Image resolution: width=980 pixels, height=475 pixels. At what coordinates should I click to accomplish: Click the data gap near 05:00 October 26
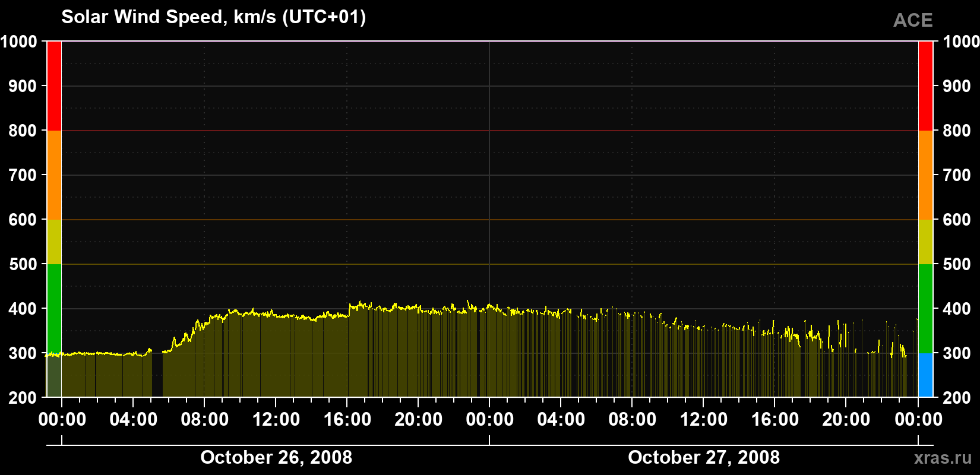tap(157, 374)
